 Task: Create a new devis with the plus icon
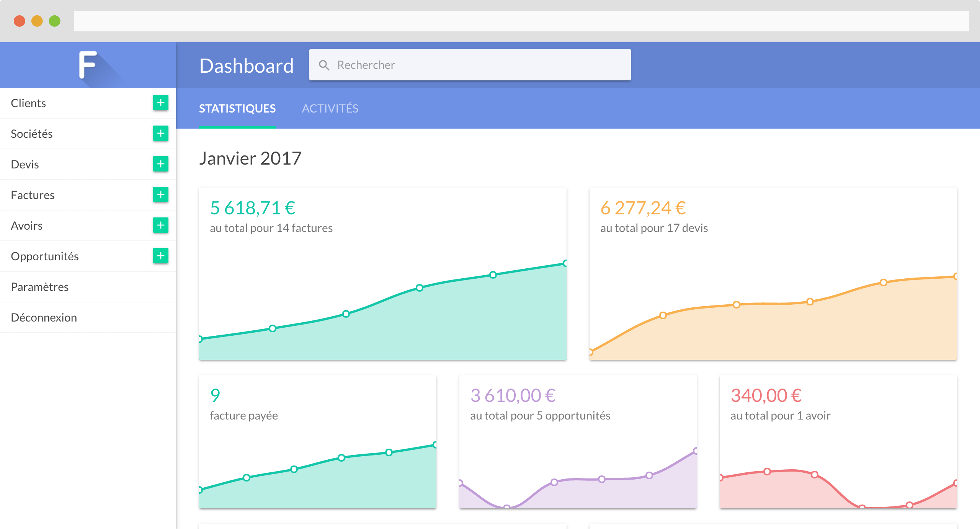click(x=161, y=164)
